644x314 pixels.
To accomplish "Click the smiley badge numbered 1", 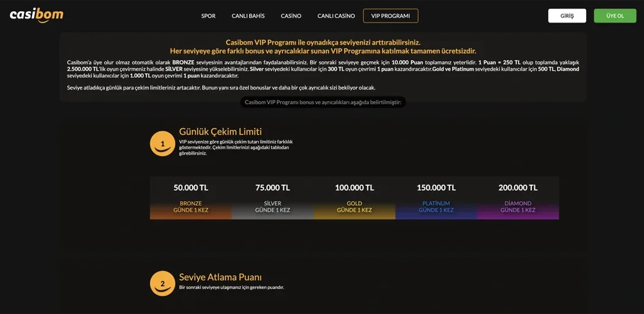I will [163, 143].
